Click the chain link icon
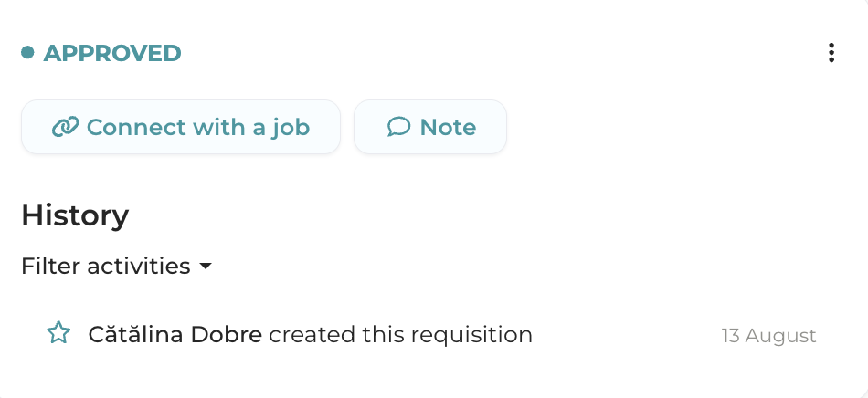 click(65, 127)
